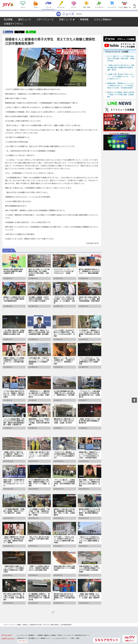The width and height of the screenshot is (138, 644).
Task: Open the ニュース速報 thumbnail card
Action: pyautogui.click(x=14, y=267)
